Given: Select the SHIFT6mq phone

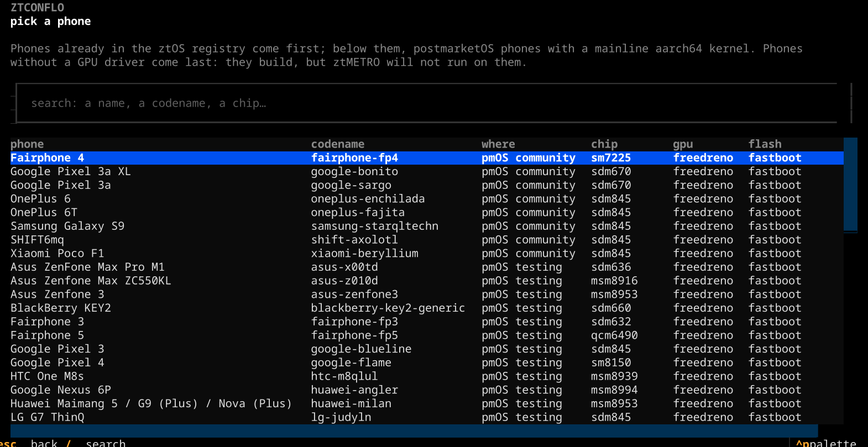Looking at the screenshot, I should (x=427, y=240).
